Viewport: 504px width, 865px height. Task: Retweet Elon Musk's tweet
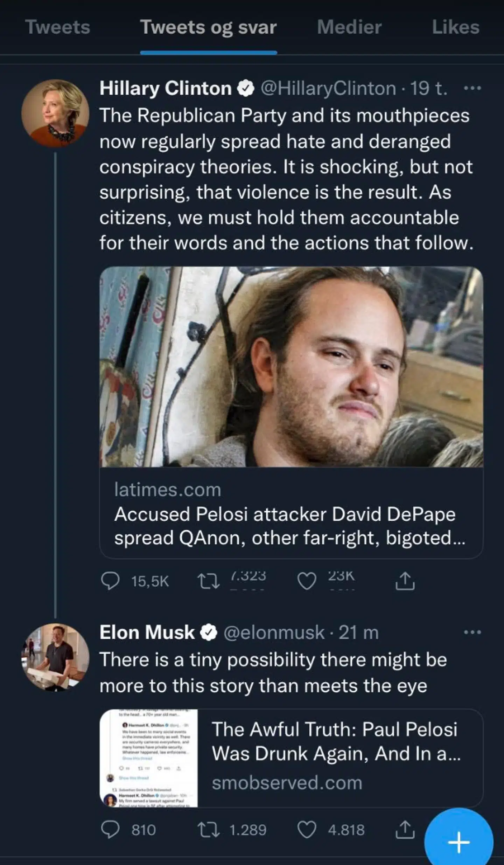point(209,830)
